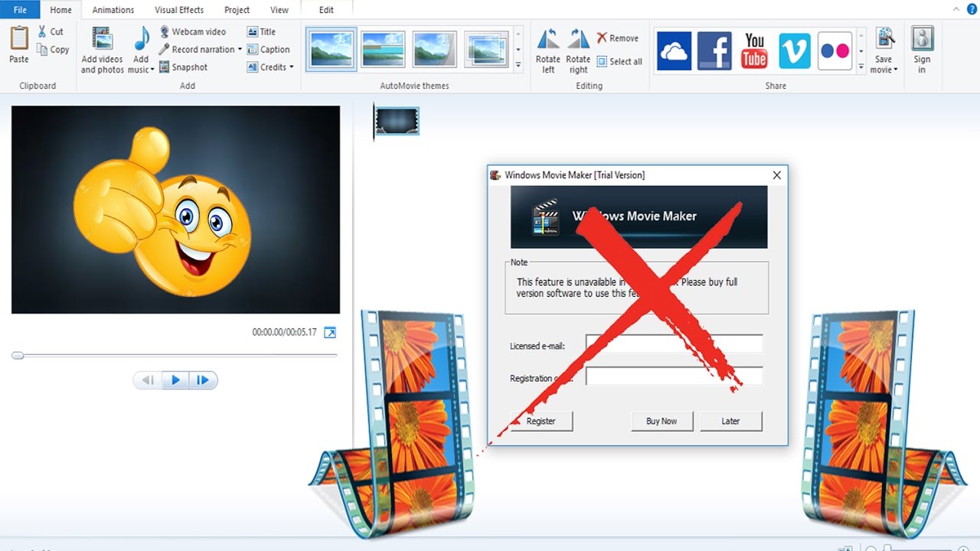This screenshot has width=980, height=551.
Task: Click Rotate left
Action: pyautogui.click(x=548, y=51)
